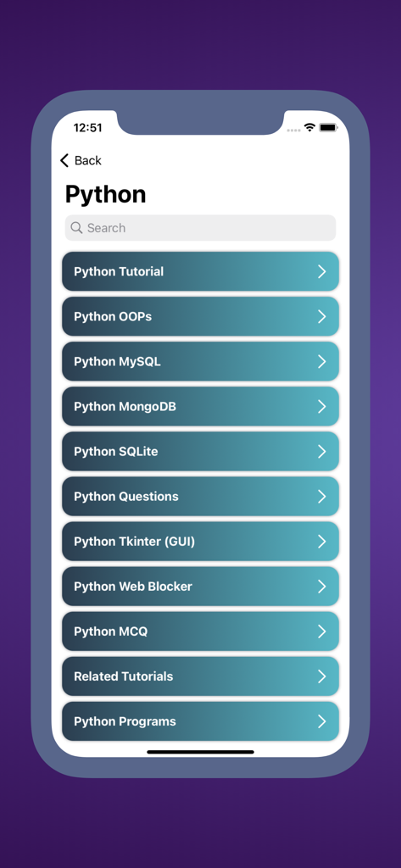Tap the Python page title
This screenshot has width=401, height=868.
click(x=105, y=194)
